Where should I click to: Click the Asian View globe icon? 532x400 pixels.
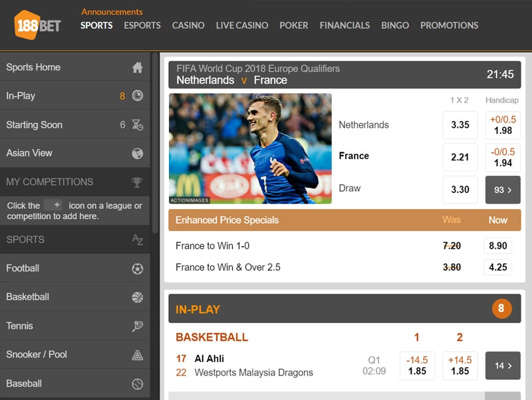(x=137, y=153)
